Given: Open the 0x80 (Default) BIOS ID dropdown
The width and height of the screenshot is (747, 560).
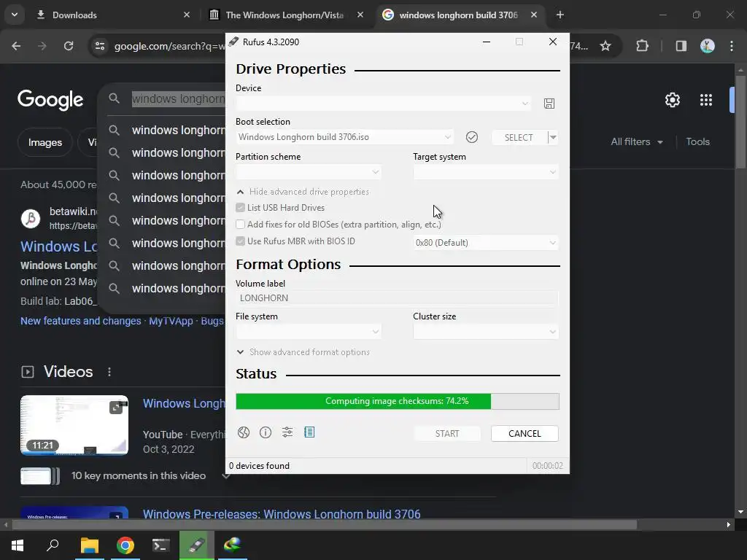Looking at the screenshot, I should [x=485, y=242].
